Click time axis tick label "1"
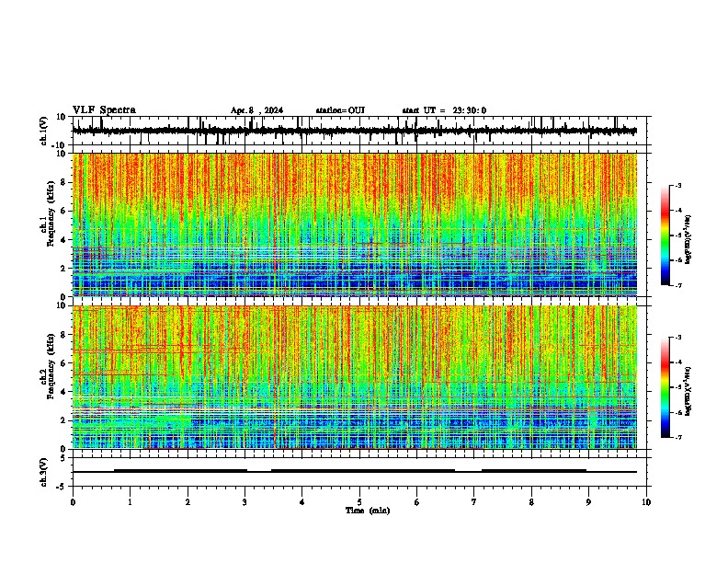Viewport: 728px width, 563px height. click(x=130, y=502)
